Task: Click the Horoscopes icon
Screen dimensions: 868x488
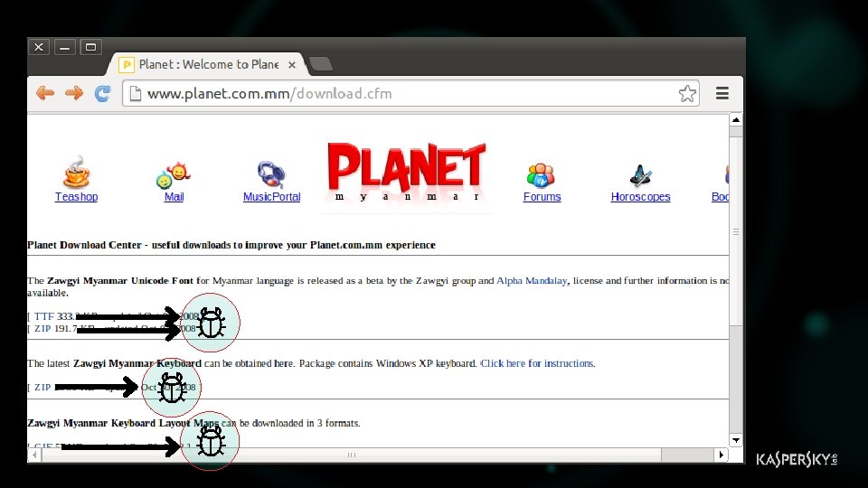Action: point(640,175)
